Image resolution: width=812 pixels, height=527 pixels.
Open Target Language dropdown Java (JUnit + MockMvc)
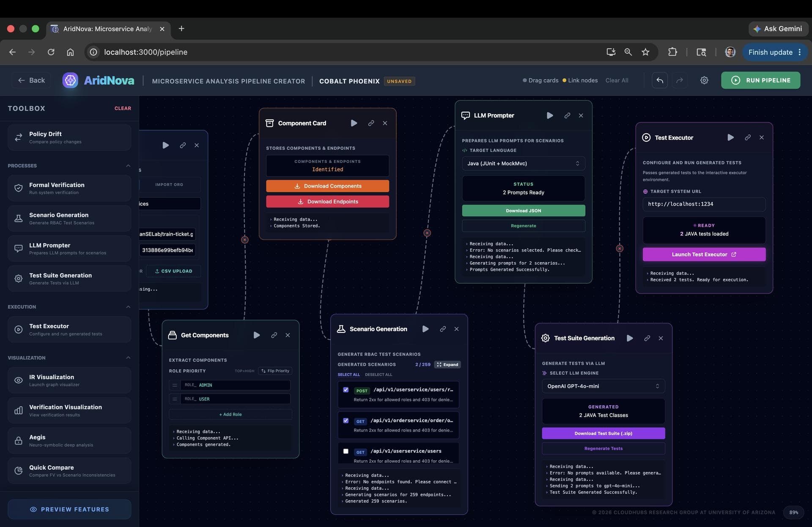524,164
